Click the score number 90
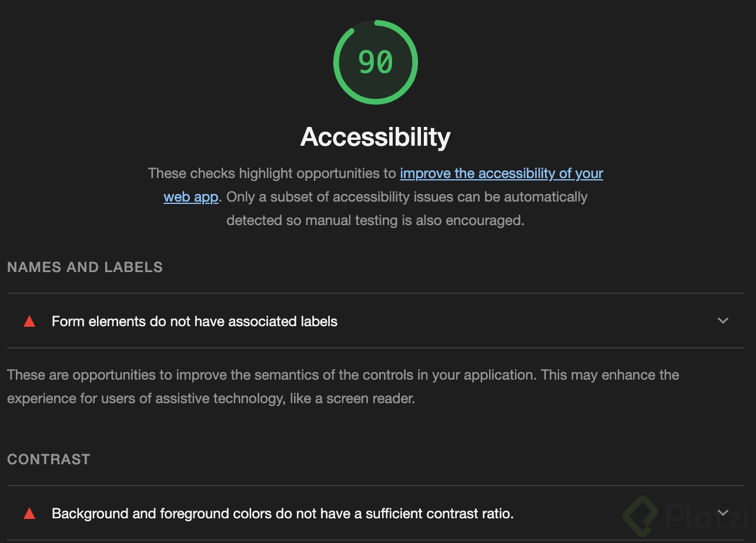This screenshot has width=756, height=543. [376, 62]
